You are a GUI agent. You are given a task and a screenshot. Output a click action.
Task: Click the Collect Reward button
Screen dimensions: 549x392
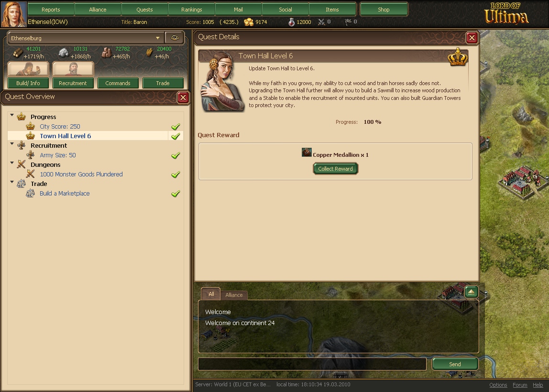(x=335, y=169)
